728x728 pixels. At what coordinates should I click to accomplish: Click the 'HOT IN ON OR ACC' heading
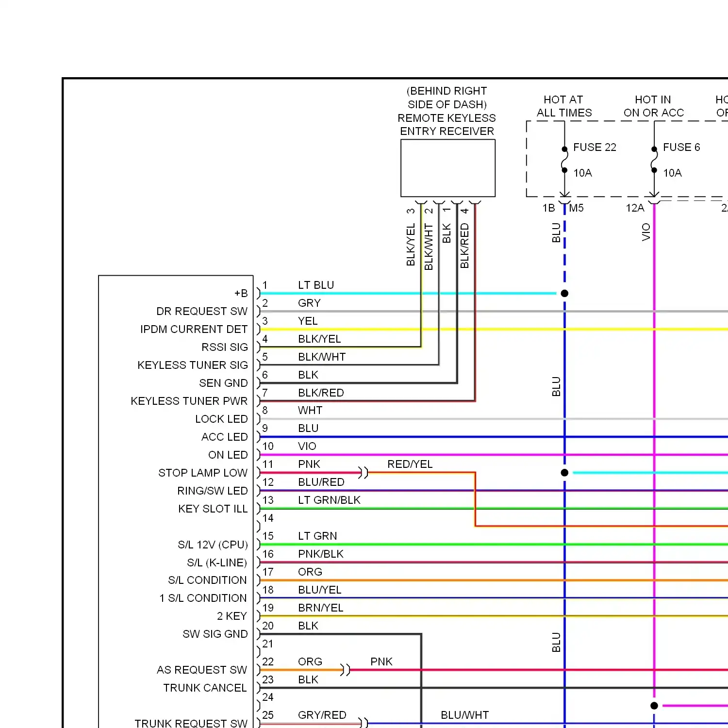653,106
